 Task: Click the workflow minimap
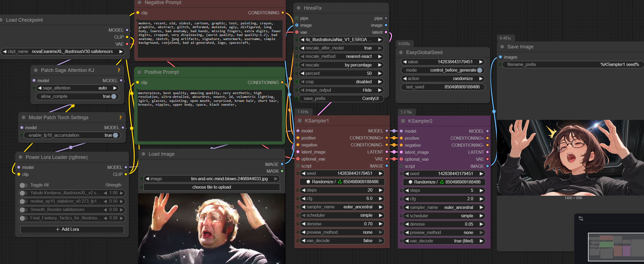pyautogui.click(x=616, y=247)
